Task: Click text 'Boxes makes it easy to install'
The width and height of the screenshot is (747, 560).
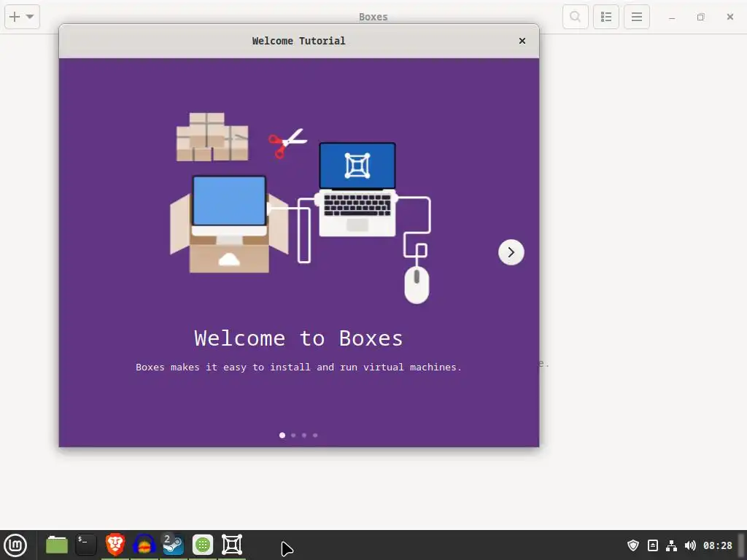Action: click(x=224, y=367)
